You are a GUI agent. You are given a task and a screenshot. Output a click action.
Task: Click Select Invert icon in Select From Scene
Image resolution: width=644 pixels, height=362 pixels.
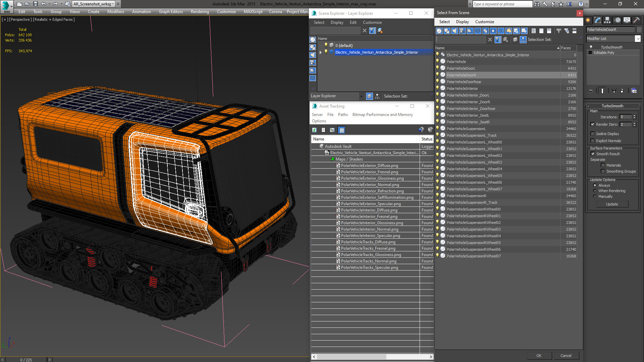(549, 31)
